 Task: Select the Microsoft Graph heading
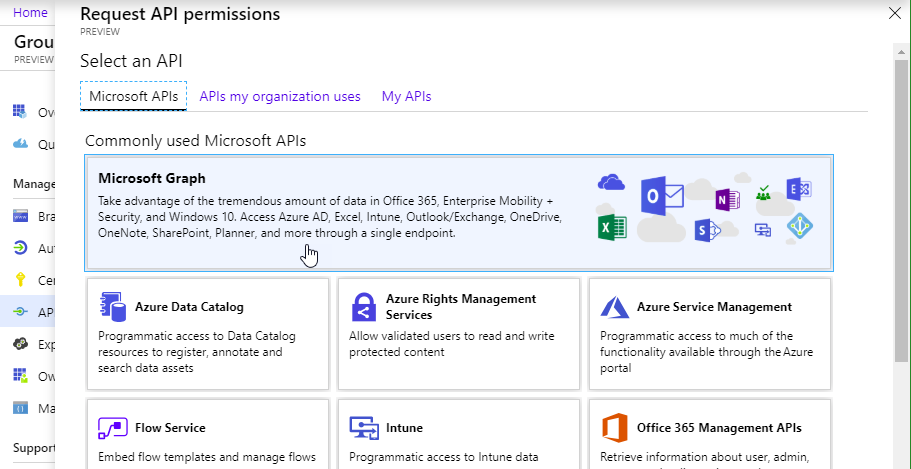[152, 178]
